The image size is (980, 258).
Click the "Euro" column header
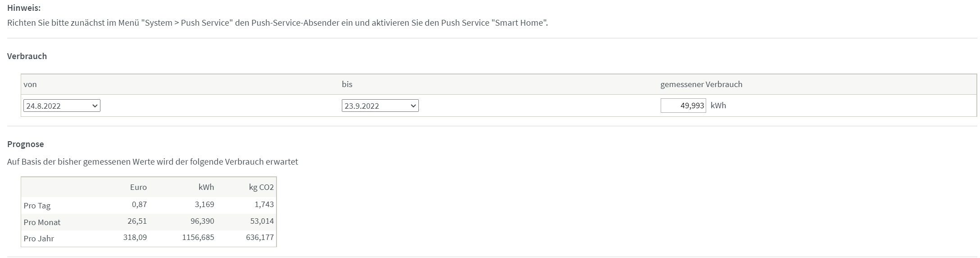pos(138,187)
